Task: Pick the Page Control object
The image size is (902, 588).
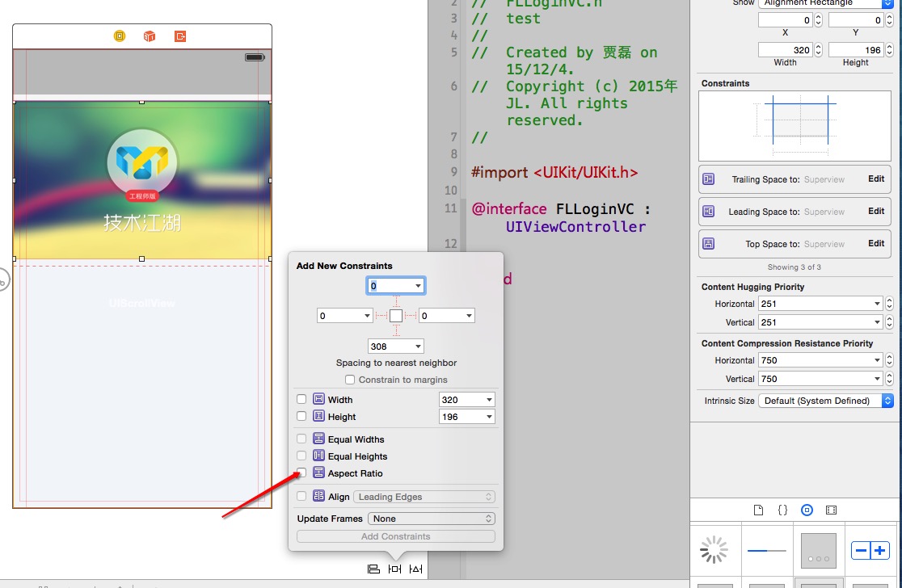Action: tap(819, 551)
